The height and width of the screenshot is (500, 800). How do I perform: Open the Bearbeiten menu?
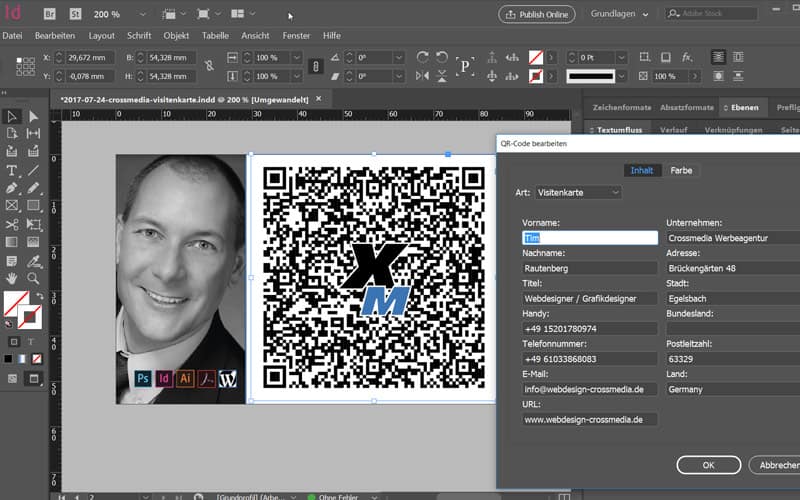tap(55, 36)
